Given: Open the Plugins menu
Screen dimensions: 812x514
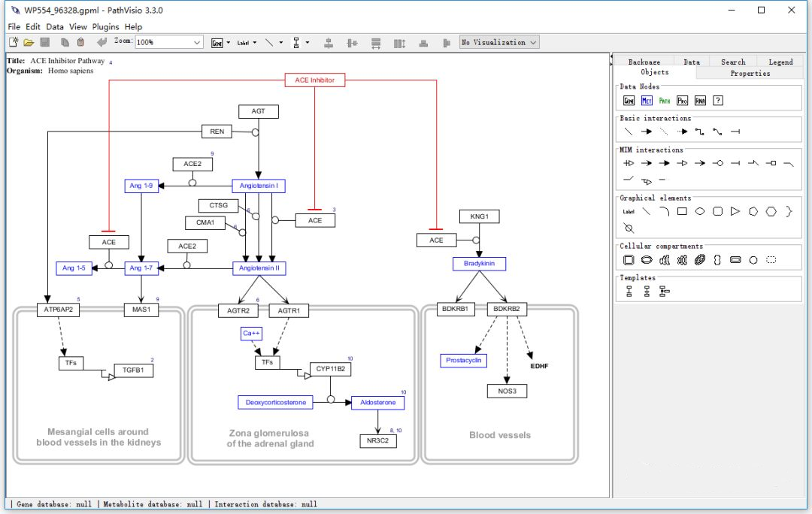Looking at the screenshot, I should [x=106, y=27].
